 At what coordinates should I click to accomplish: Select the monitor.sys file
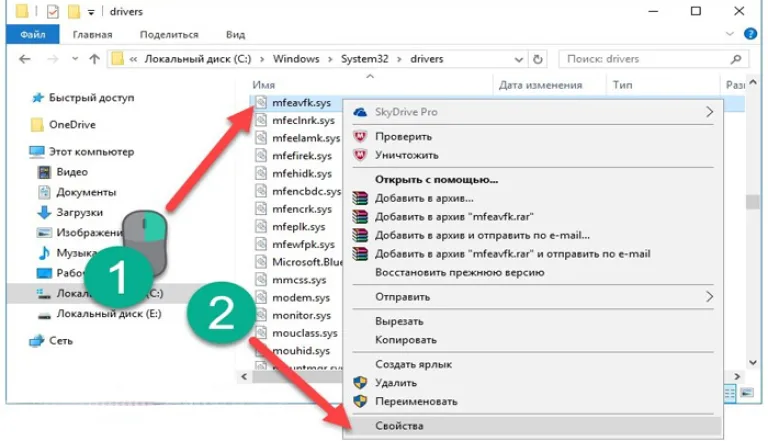coord(301,315)
